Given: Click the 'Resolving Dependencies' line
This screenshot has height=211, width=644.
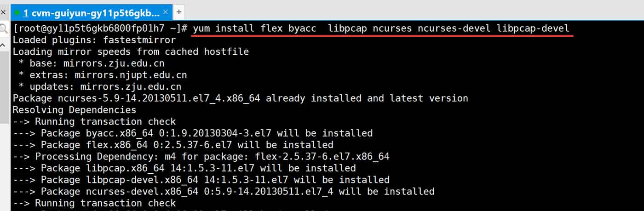Looking at the screenshot, I should tap(74, 110).
